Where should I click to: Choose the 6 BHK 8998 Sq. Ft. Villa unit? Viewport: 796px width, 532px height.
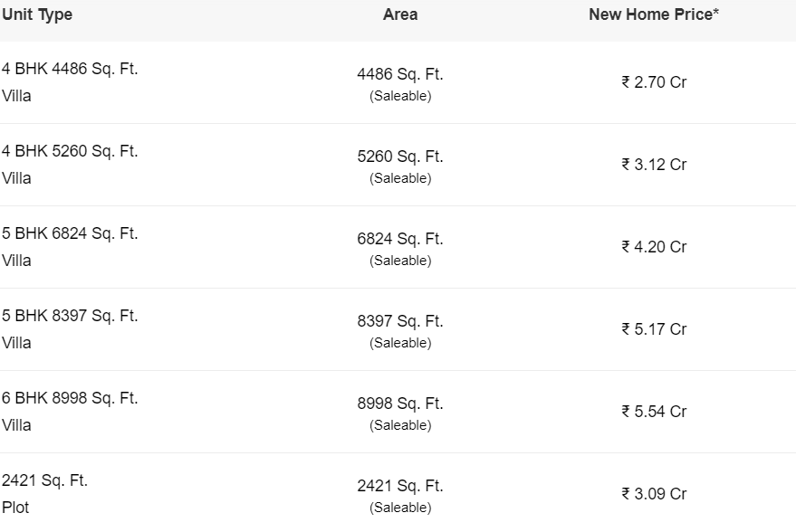70,412
